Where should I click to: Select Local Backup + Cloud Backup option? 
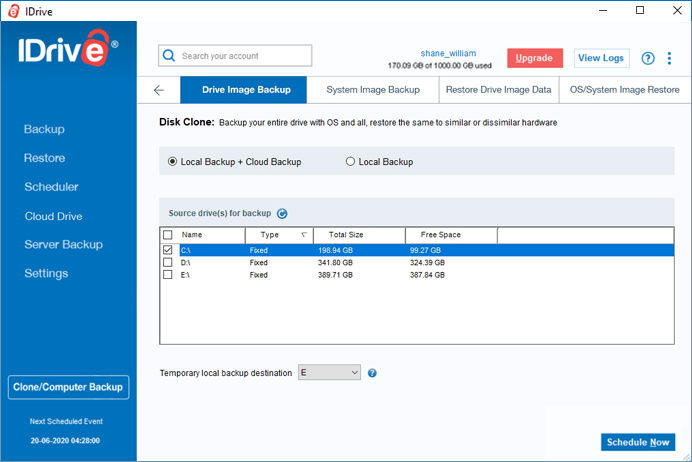click(234, 162)
